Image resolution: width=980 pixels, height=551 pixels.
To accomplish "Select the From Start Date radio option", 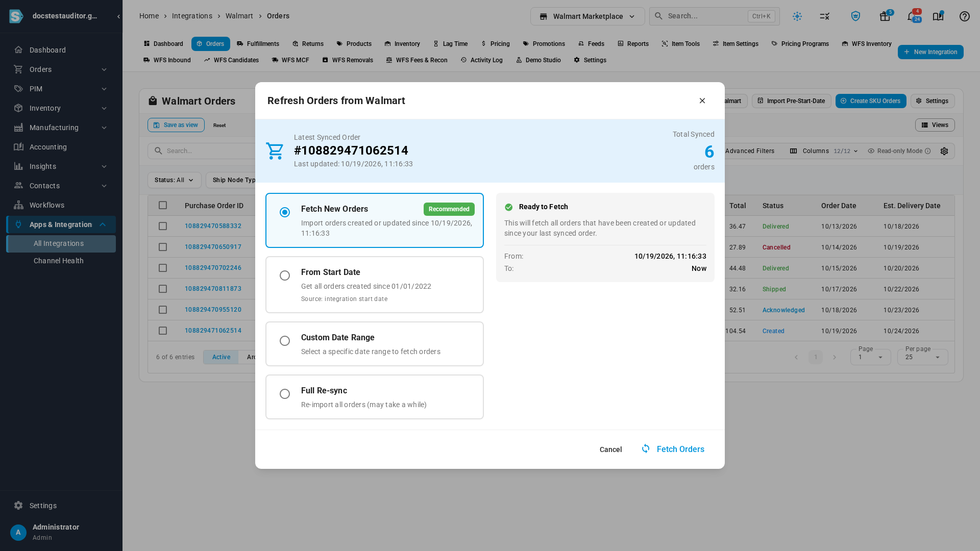I will click(x=285, y=275).
